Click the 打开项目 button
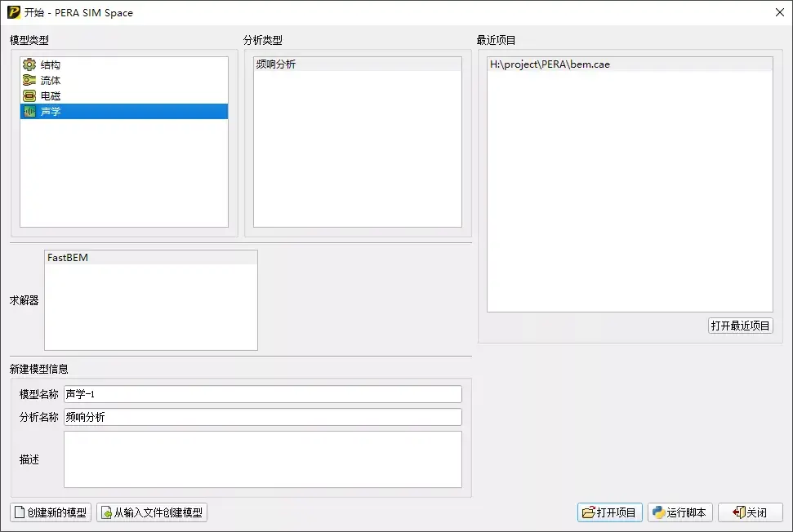The image size is (793, 532). point(612,512)
